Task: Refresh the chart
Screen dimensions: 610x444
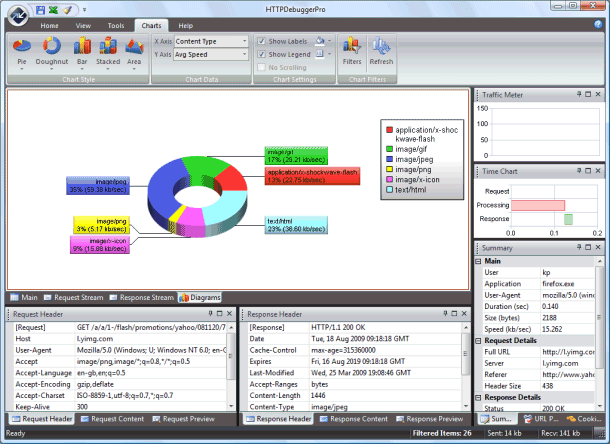Action: coord(381,51)
